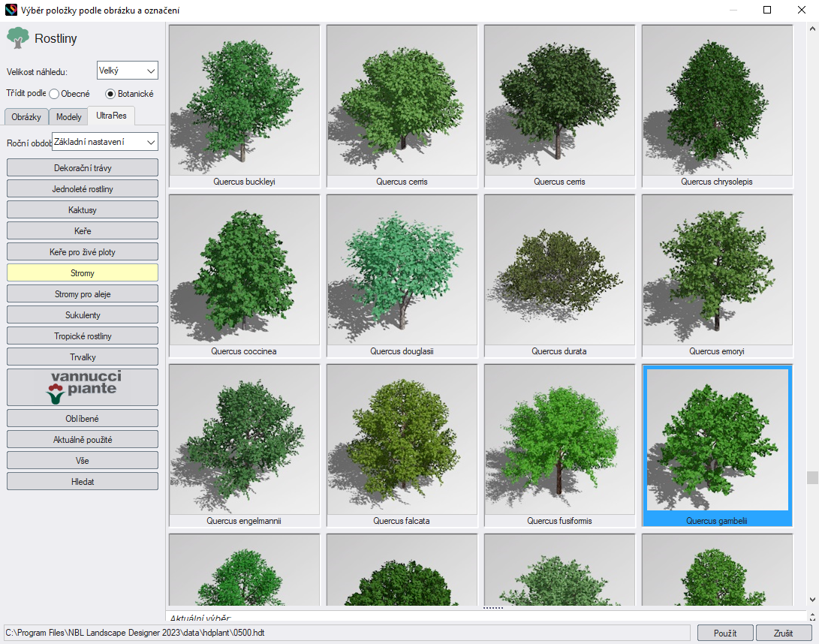
Task: Open the Keře pro živé ploty category
Action: coord(83,251)
